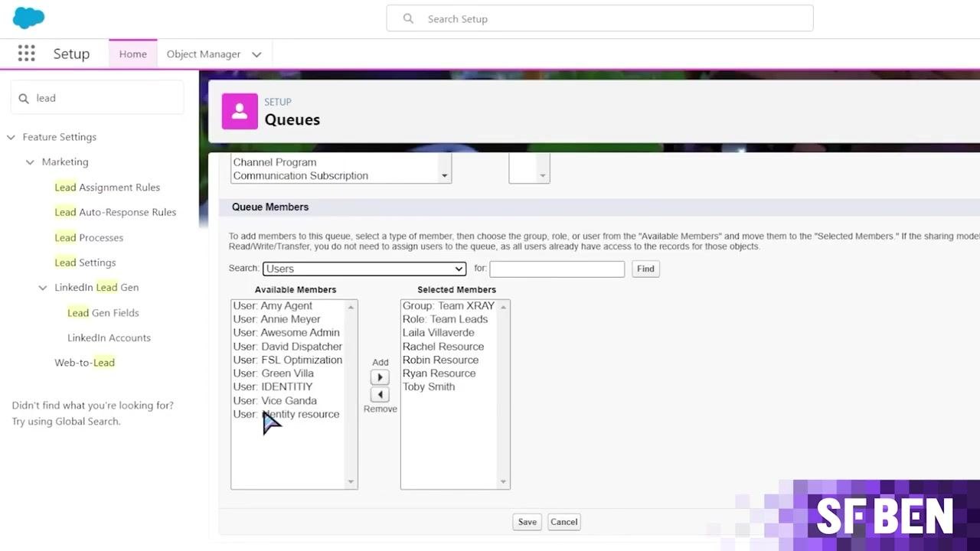Click the Search Setup field

click(x=599, y=18)
